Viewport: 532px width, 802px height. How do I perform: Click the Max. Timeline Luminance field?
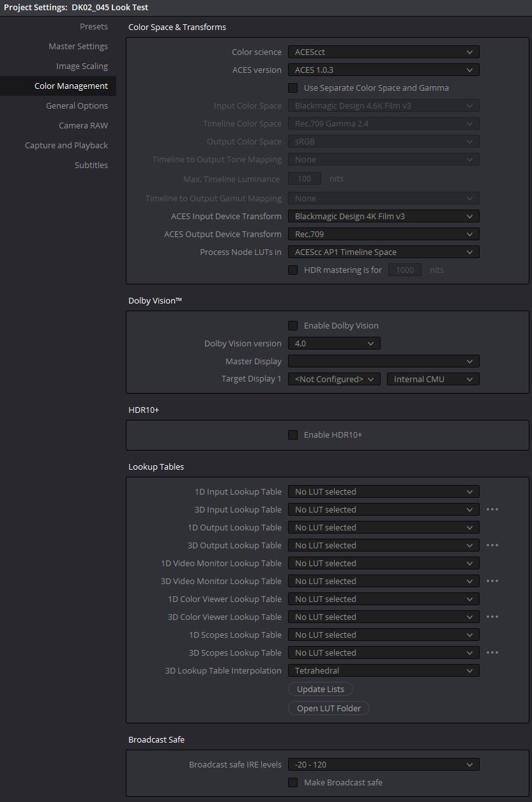pos(305,179)
